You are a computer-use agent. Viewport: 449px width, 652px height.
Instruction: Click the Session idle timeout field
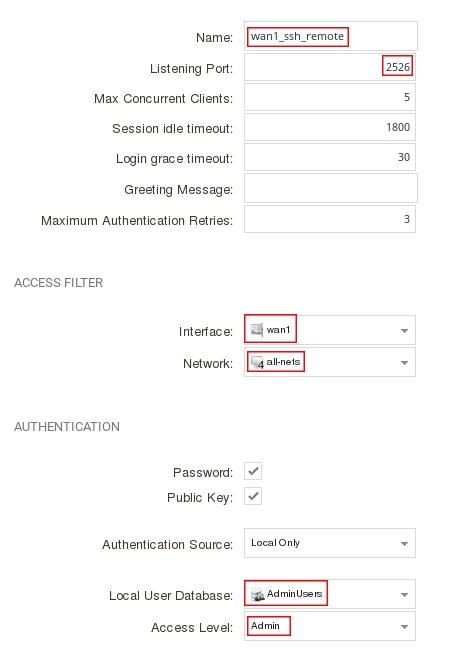point(330,127)
